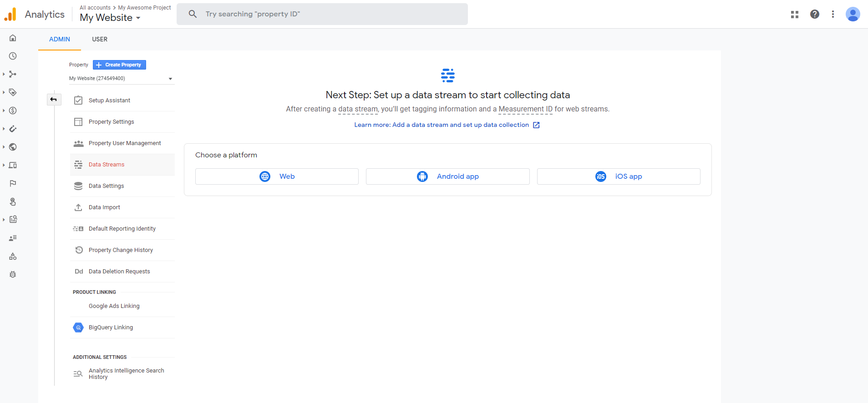Click the Create Property button

tap(119, 65)
